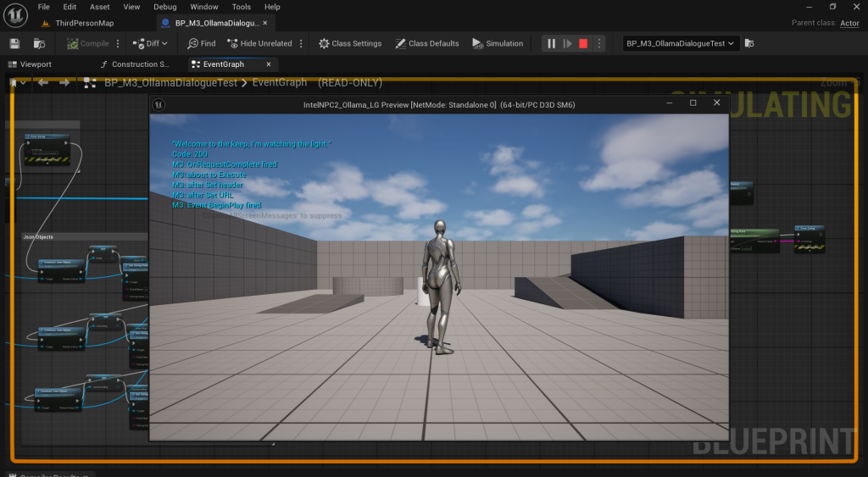Minimize the IntelNPC2_Ollama_LG Preview window

tap(670, 103)
